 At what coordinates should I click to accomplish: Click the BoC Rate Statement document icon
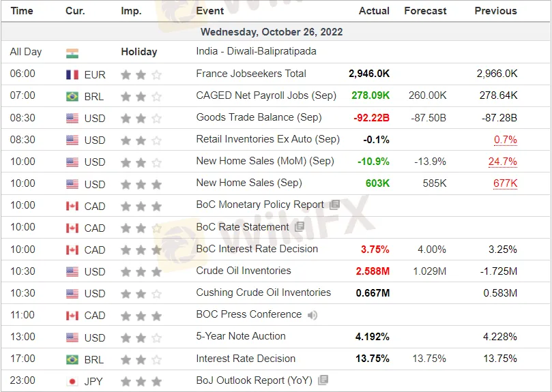[300, 227]
